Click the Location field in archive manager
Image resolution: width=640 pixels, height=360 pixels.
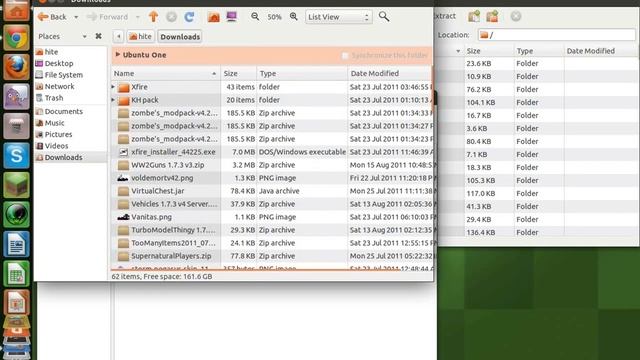pyautogui.click(x=556, y=35)
